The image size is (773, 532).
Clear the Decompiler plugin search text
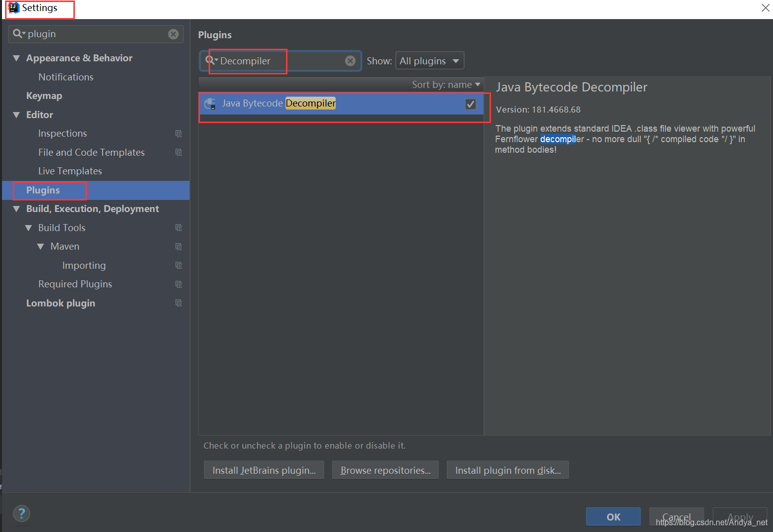click(x=350, y=61)
